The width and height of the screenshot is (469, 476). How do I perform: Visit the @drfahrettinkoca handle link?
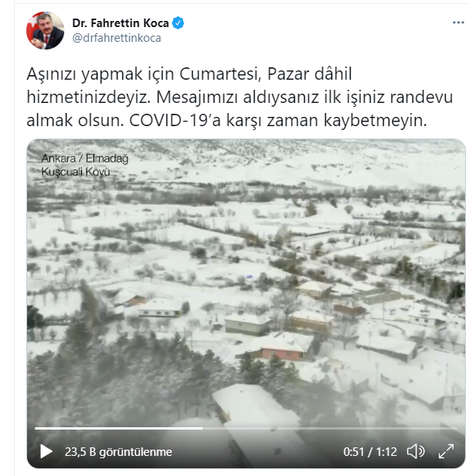tap(117, 38)
